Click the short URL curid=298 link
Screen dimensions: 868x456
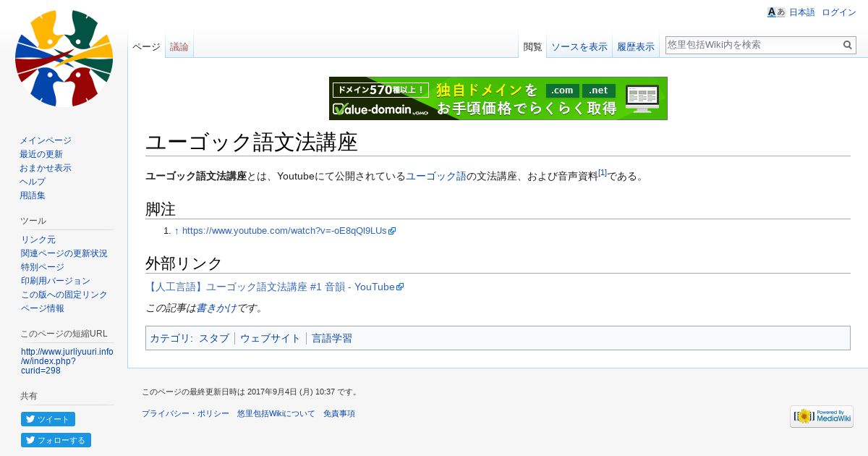67,361
